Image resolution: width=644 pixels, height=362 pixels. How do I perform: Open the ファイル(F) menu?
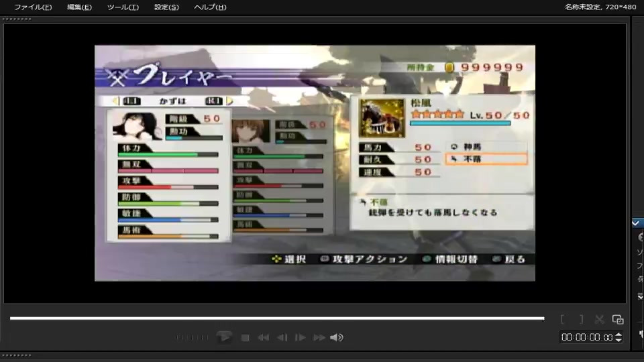click(x=33, y=7)
